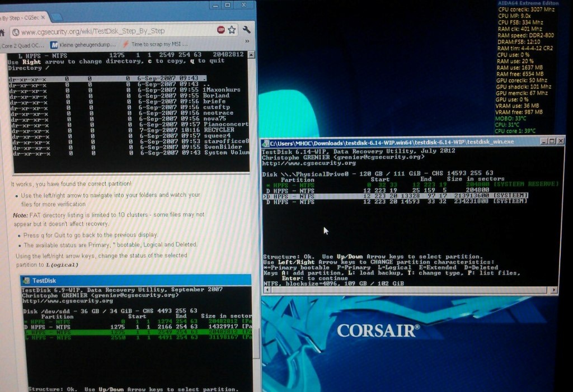573x392 pixels.
Task: Click 'MOBO: 33°C' in AIDA64 panel
Action: 511,119
